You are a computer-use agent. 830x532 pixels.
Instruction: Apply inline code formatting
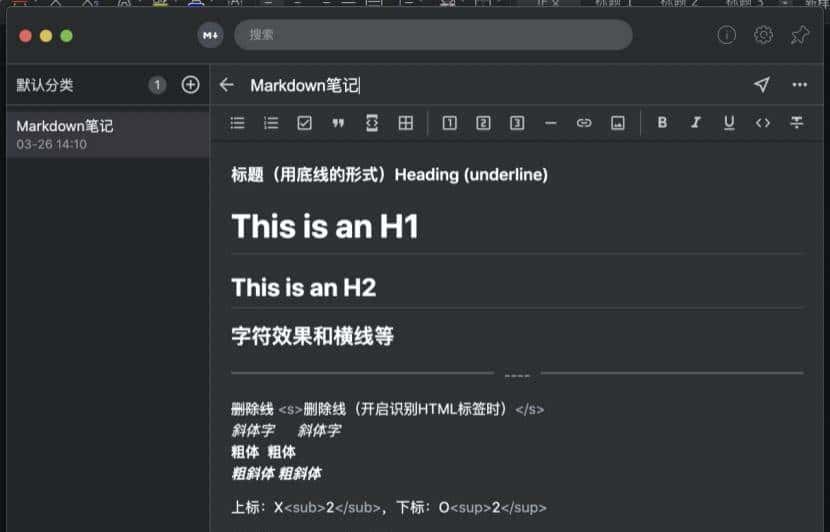[763, 123]
